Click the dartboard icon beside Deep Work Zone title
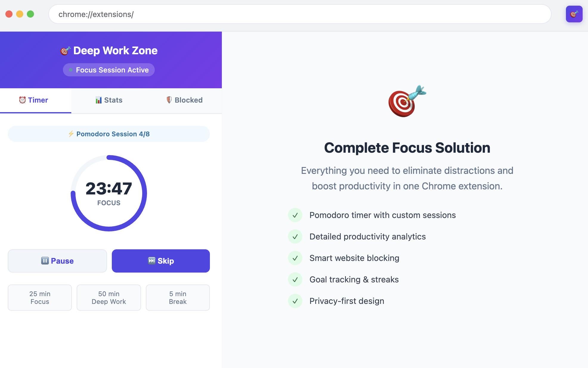This screenshot has width=588, height=368. 65,51
